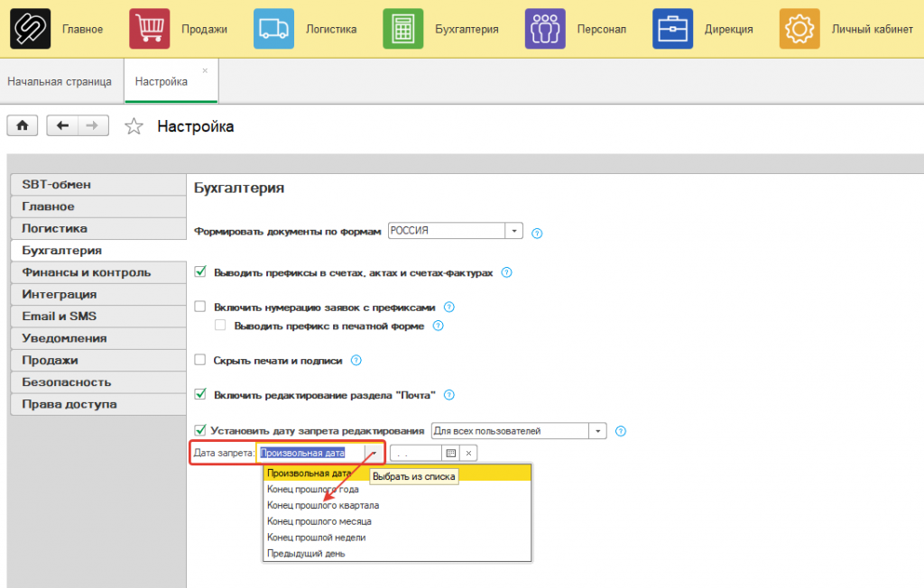The height and width of the screenshot is (588, 924).
Task: Click the РОССИЯ forms text field
Action: click(x=447, y=230)
